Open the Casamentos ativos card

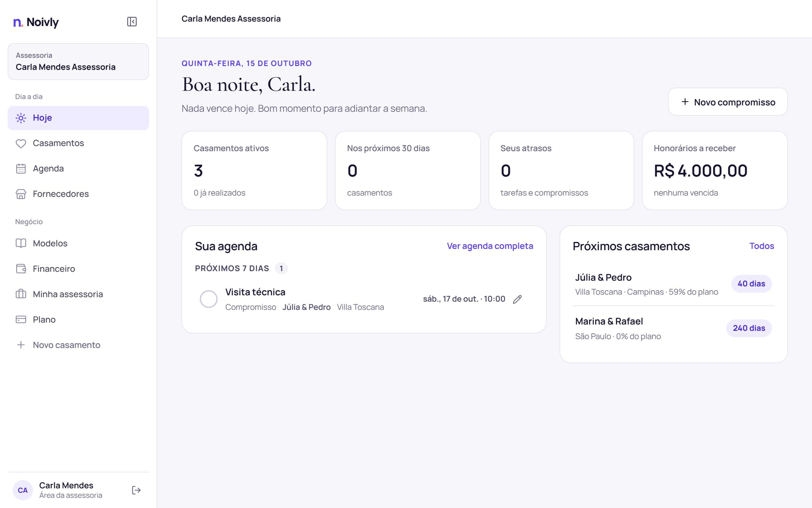click(x=254, y=171)
